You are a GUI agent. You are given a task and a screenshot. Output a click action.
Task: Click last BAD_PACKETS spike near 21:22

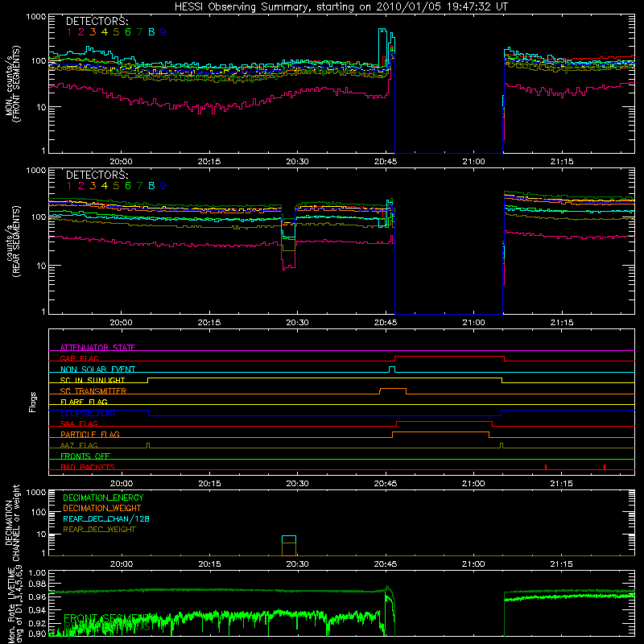pos(605,467)
